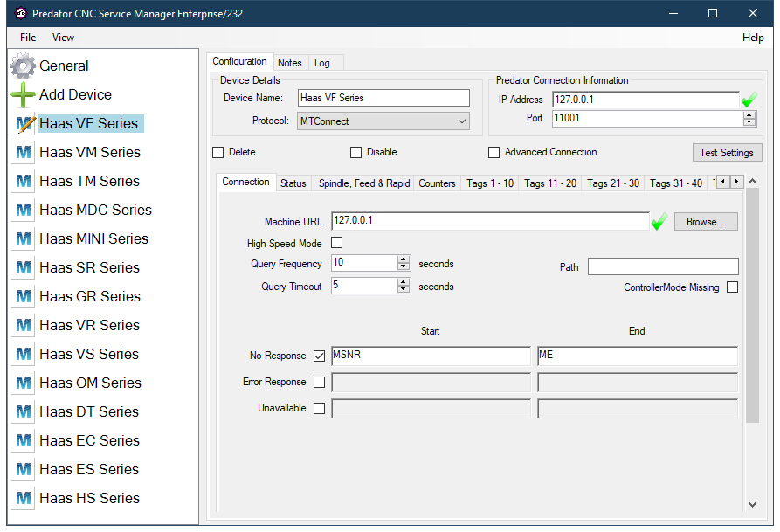Select the Haas VM Series device icon

coord(24,153)
